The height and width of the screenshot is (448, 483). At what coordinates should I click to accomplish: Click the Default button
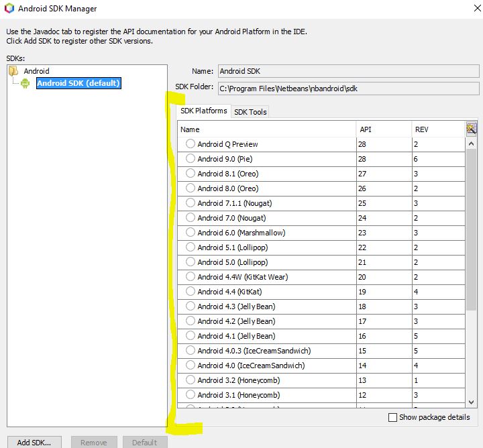pyautogui.click(x=145, y=442)
